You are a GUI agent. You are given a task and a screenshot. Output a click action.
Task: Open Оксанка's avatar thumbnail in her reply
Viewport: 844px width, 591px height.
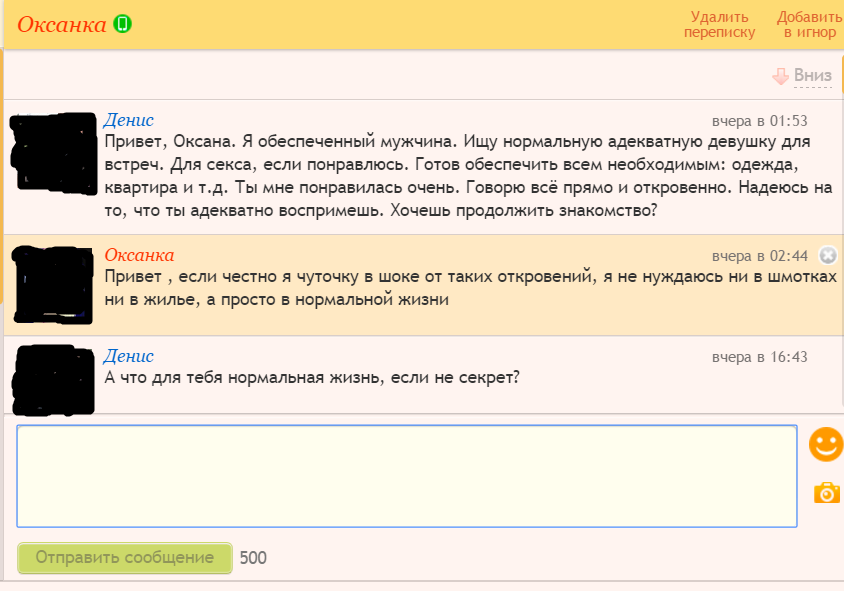tap(53, 285)
